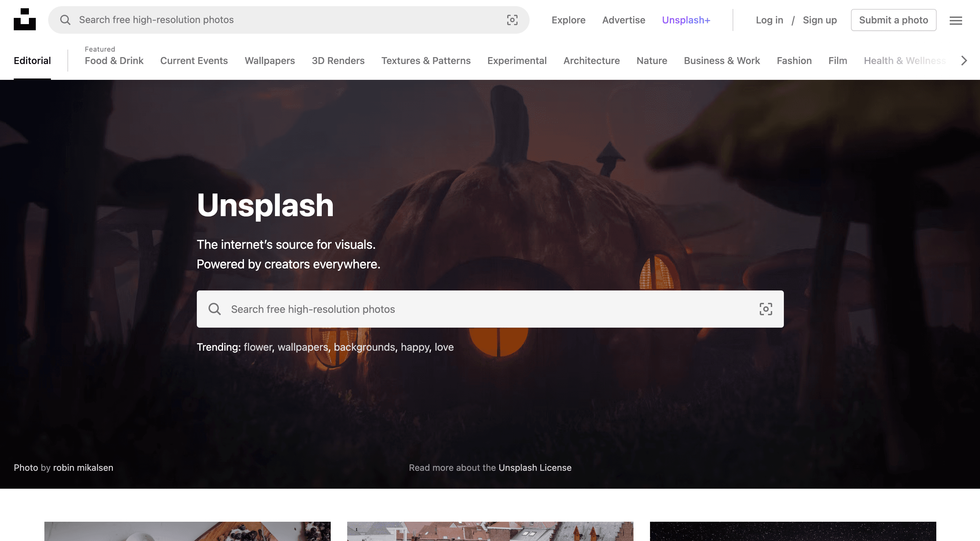Focus the top search photos field
The image size is (980, 541).
[x=289, y=20]
